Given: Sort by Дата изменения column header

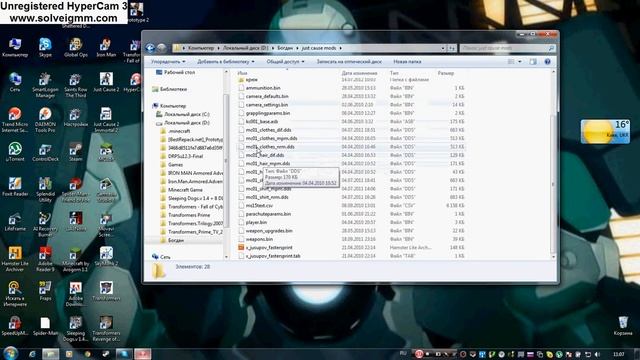Looking at the screenshot, I should (x=359, y=73).
